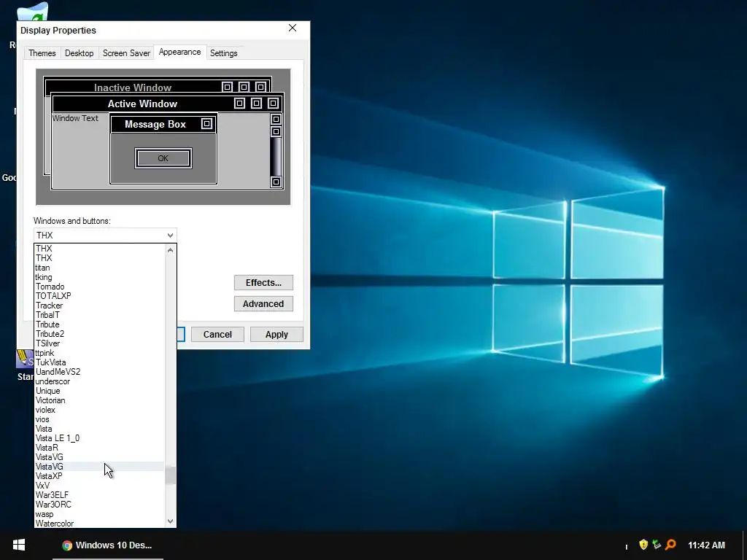Click the Message Box title in preview

(155, 124)
